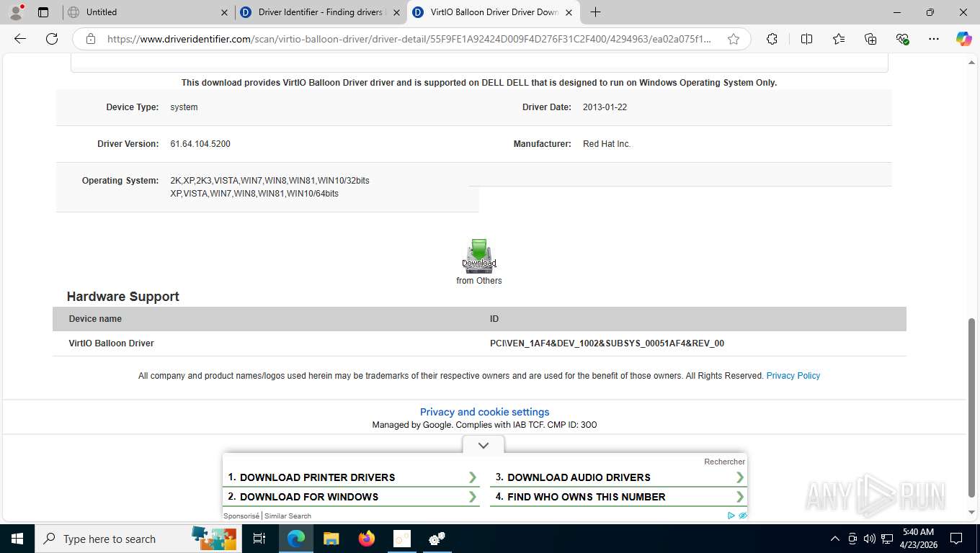The width and height of the screenshot is (980, 553).
Task: Collapse the ad panel with the chevron
Action: (x=484, y=446)
